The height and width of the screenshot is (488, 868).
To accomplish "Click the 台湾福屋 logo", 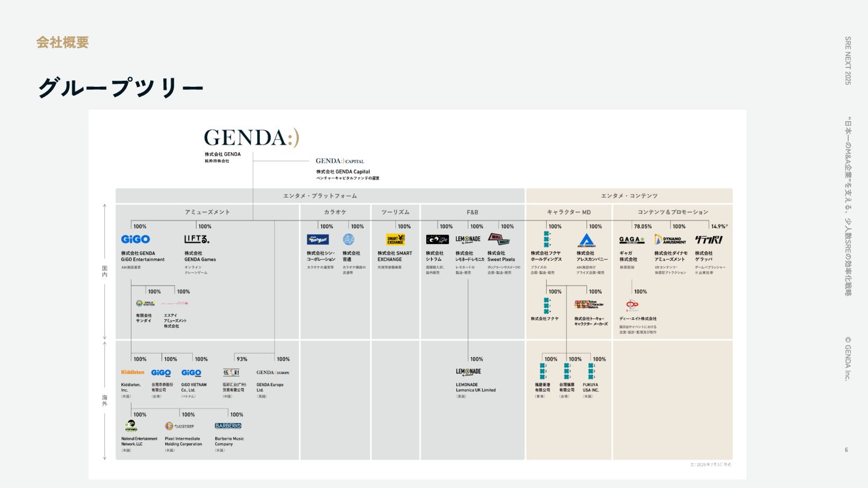I will point(567,371).
